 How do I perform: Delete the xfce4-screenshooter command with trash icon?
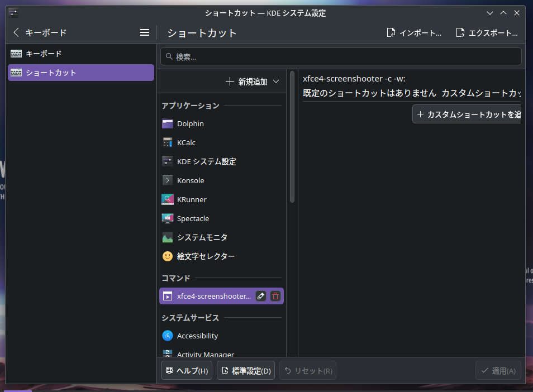(275, 296)
